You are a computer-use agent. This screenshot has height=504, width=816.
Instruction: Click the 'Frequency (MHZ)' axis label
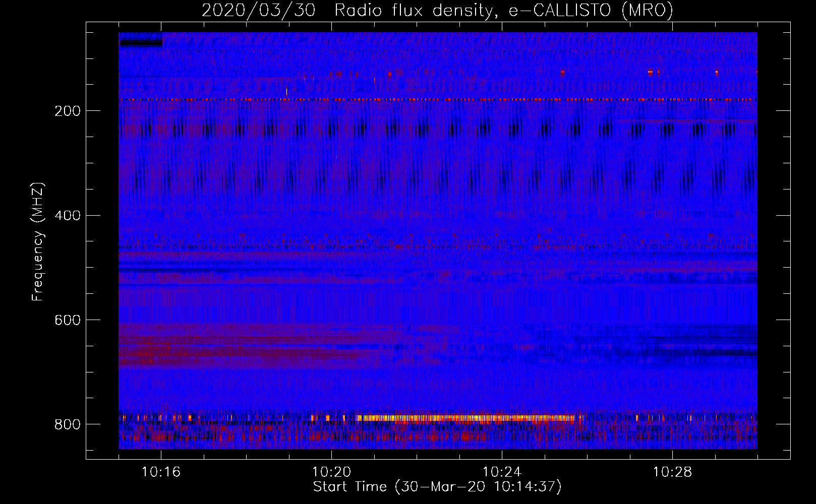coord(38,241)
